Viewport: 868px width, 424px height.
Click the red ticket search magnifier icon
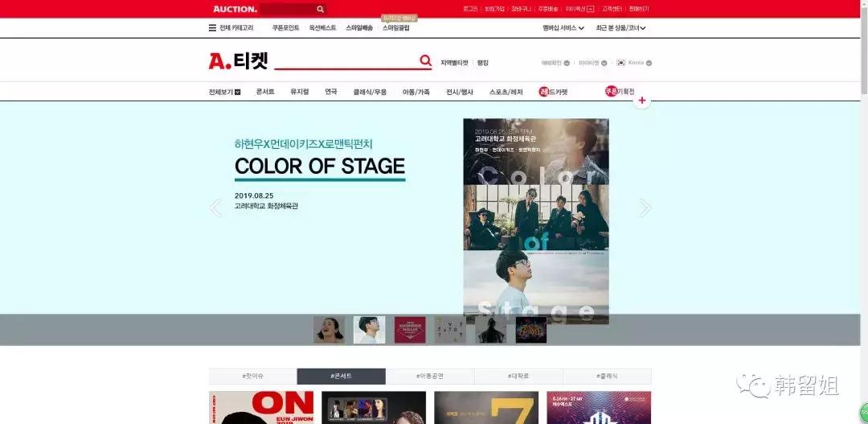[425, 60]
